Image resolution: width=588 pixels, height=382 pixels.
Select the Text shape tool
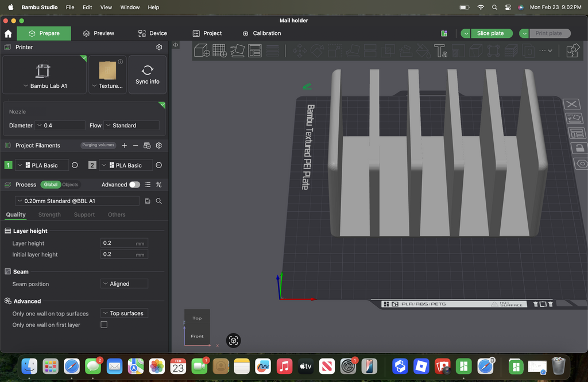[x=440, y=50]
